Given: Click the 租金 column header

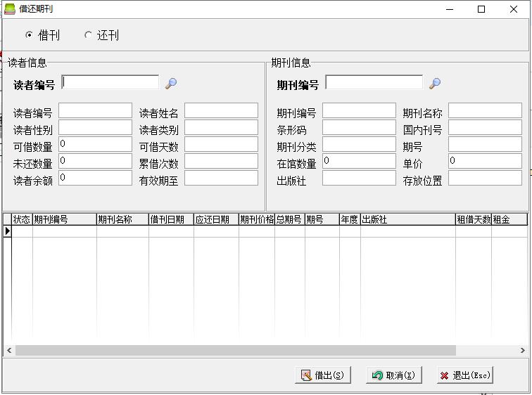Looking at the screenshot, I should click(x=509, y=219).
